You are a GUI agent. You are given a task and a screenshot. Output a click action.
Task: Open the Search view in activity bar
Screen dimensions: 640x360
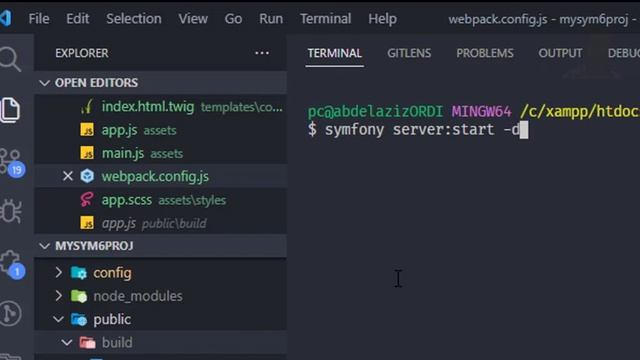pyautogui.click(x=10, y=59)
